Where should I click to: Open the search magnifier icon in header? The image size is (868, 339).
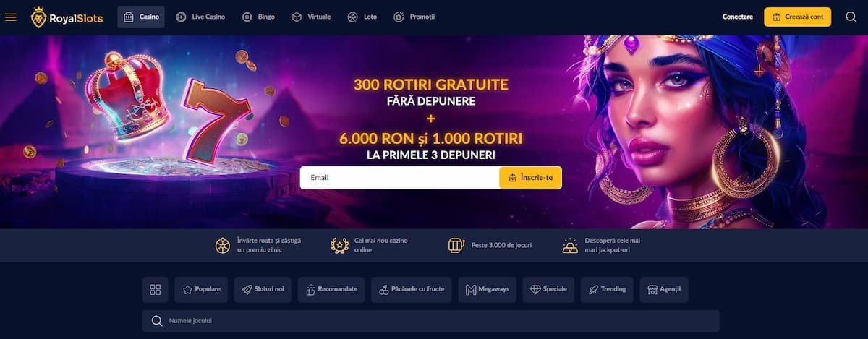click(851, 17)
